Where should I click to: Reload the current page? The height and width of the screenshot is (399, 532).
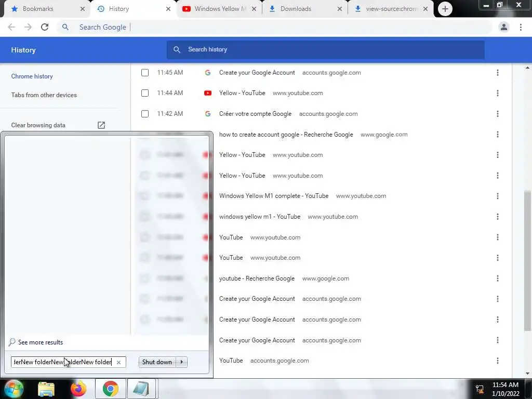tap(45, 27)
